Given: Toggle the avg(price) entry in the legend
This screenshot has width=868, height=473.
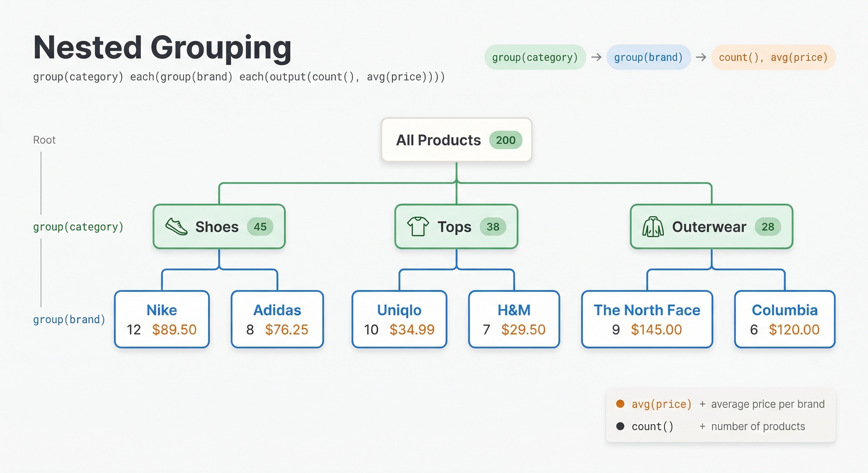Looking at the screenshot, I should tap(661, 403).
